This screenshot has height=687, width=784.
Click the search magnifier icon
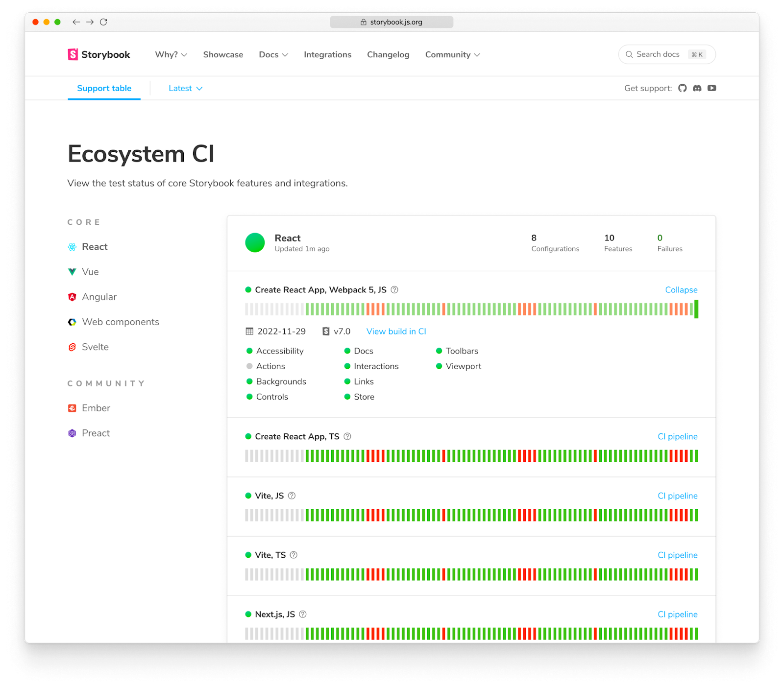(x=629, y=54)
